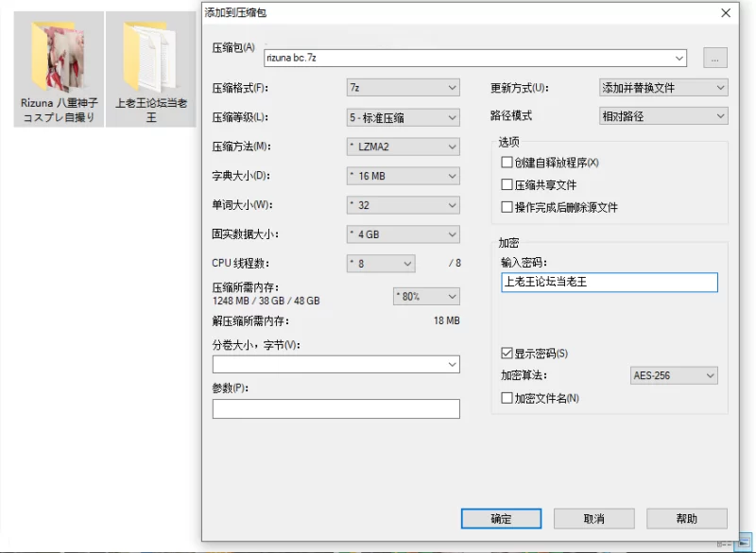Toggle 压缩共享文件 checkbox
Viewport: 756px width, 553px height.
click(x=507, y=185)
